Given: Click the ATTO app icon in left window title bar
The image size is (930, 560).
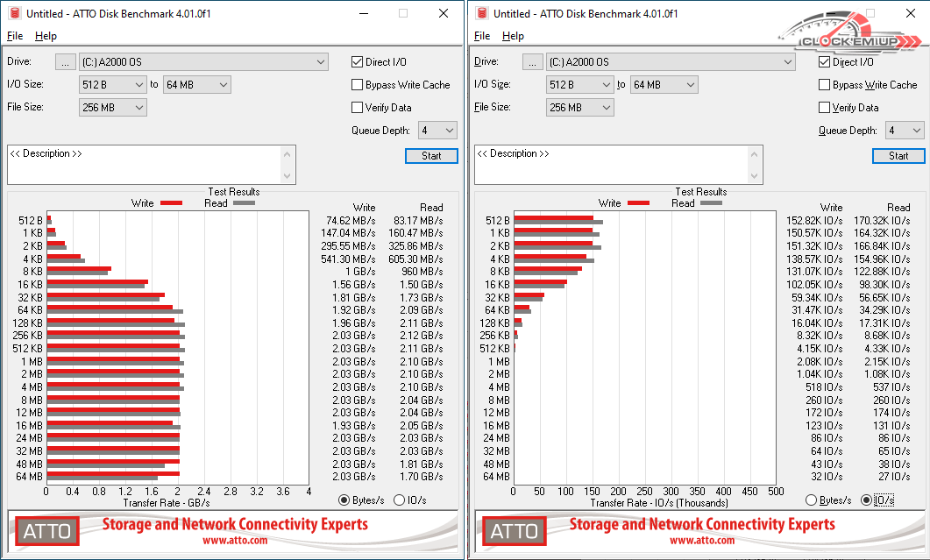Looking at the screenshot, I should coord(14,13).
